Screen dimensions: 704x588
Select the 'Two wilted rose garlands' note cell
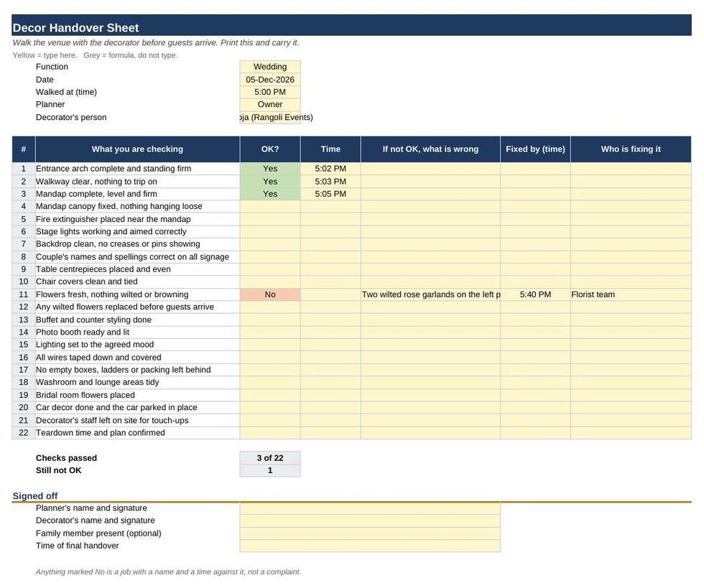pyautogui.click(x=430, y=294)
